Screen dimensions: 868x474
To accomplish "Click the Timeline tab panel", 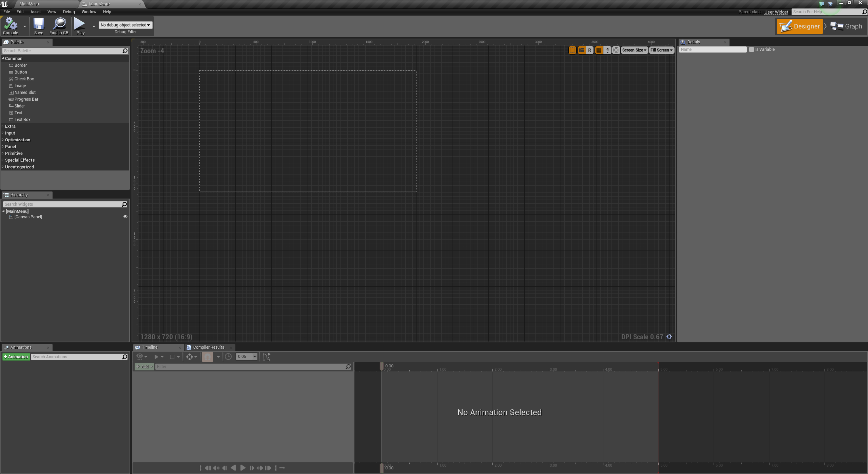I will point(149,347).
